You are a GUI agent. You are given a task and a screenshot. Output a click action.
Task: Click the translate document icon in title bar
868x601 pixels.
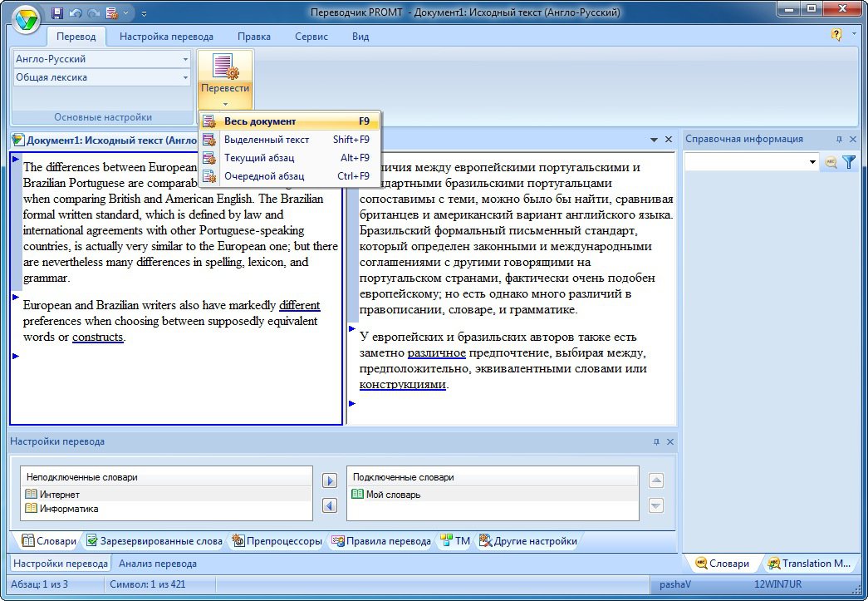tap(111, 12)
